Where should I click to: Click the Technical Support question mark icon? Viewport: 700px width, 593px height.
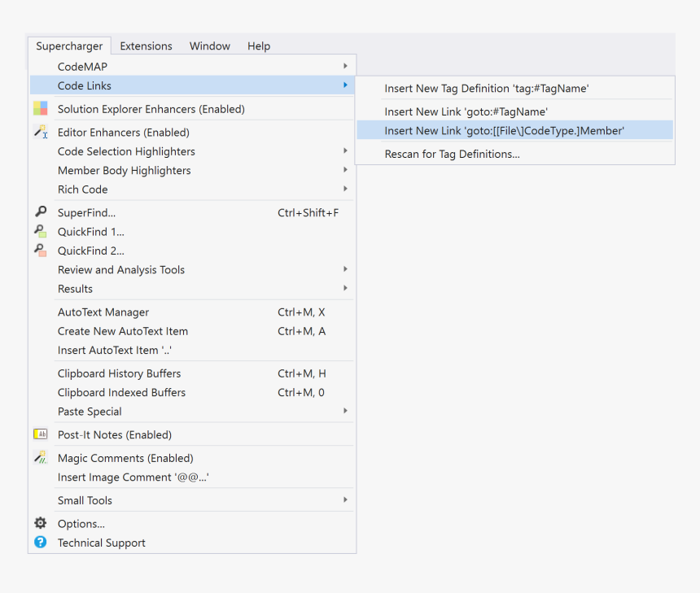click(41, 542)
